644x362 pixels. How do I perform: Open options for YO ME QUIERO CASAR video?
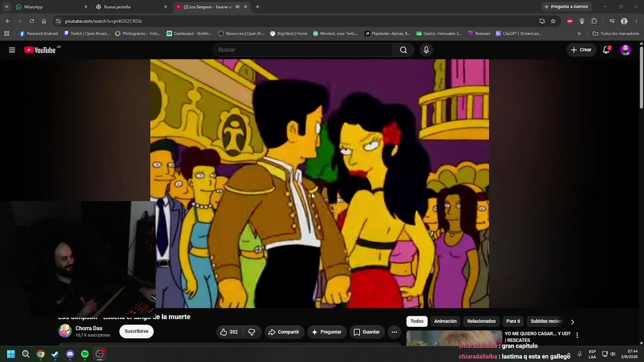[577, 335]
